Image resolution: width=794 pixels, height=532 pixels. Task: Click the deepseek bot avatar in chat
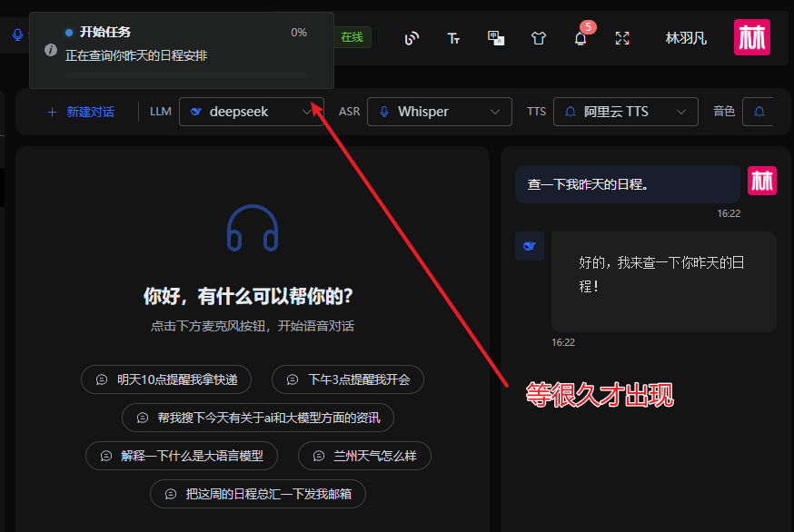click(x=530, y=246)
